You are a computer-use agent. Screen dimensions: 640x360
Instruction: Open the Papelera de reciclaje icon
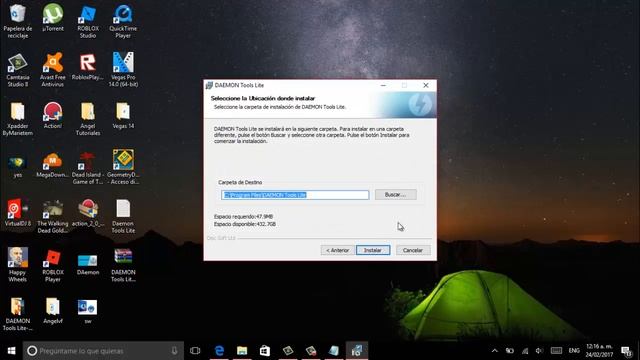click(18, 21)
